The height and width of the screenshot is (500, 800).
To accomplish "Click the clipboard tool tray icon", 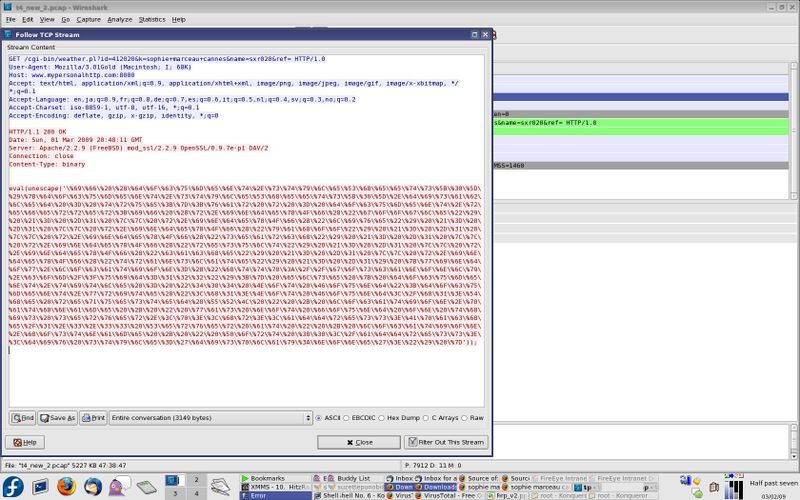I will (x=714, y=487).
